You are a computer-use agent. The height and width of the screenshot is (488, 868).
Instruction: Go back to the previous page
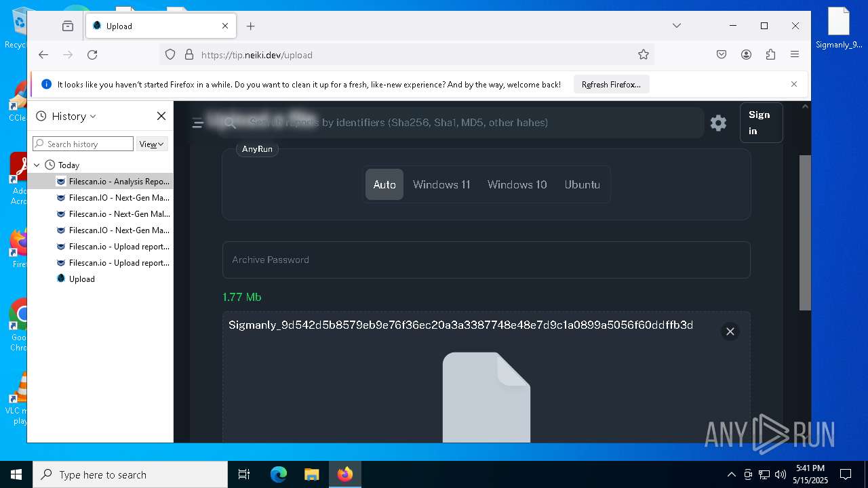coord(43,55)
